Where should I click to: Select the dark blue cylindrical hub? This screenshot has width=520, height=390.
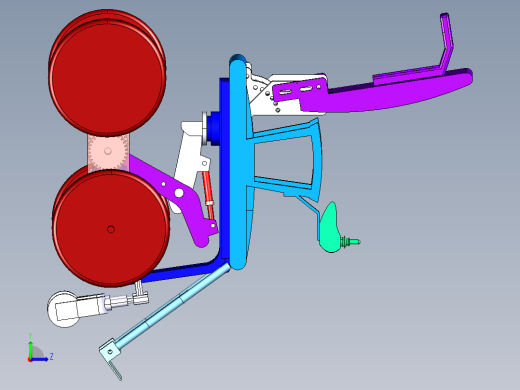[x=213, y=128]
